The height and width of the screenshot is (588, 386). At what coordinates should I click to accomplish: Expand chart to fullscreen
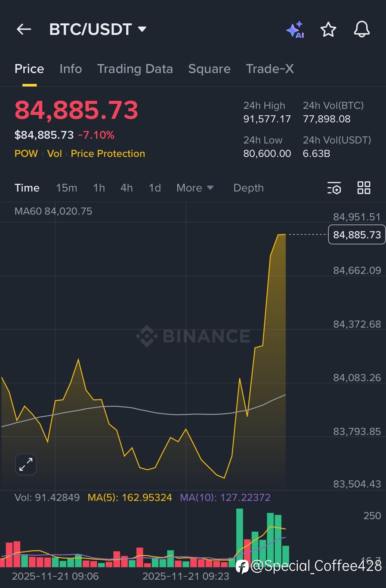click(x=26, y=464)
